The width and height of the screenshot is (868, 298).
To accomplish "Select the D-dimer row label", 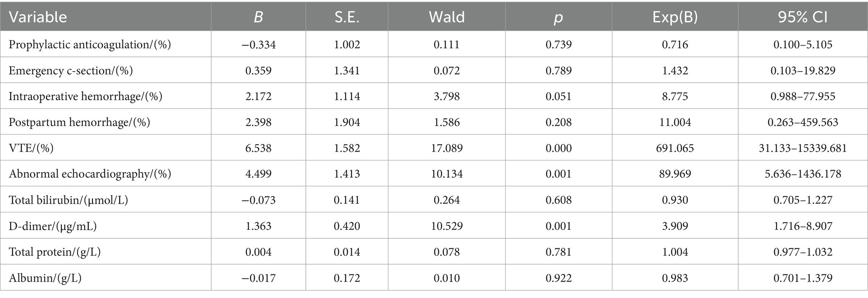I will pos(53,226).
